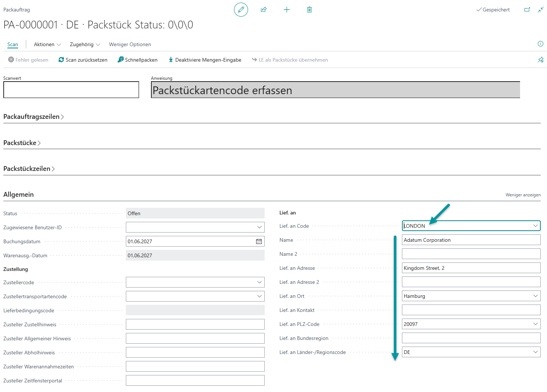Click the pencil edit icon
This screenshot has width=547, height=392.
pyautogui.click(x=241, y=10)
